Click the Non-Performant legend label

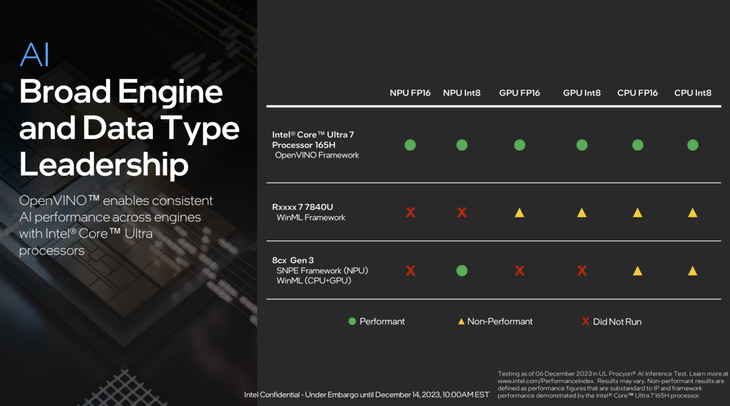[x=500, y=321]
